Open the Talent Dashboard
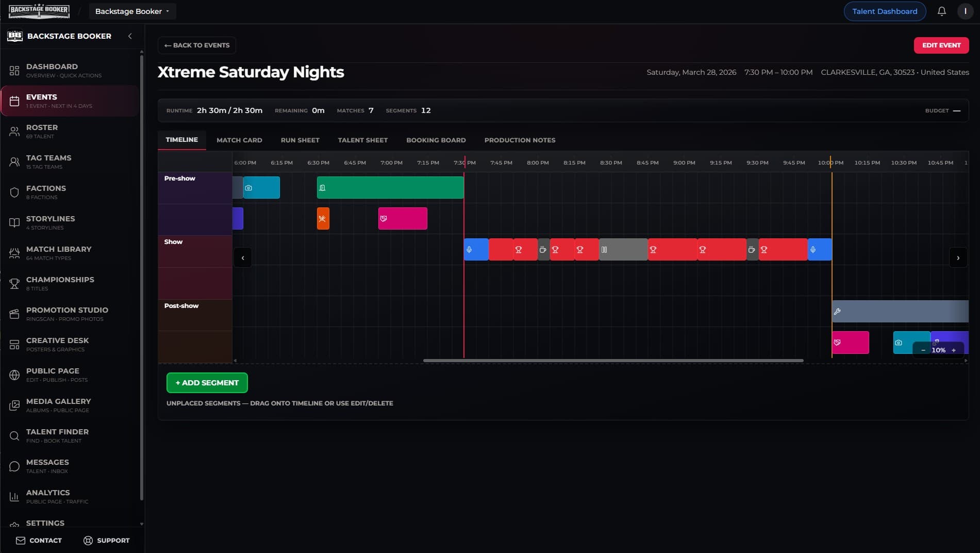980x553 pixels. tap(885, 11)
